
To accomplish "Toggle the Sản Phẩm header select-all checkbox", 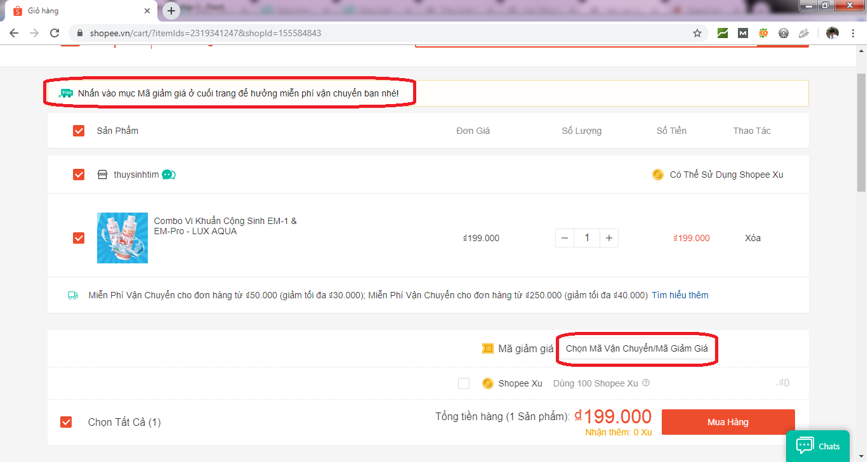I will [79, 131].
